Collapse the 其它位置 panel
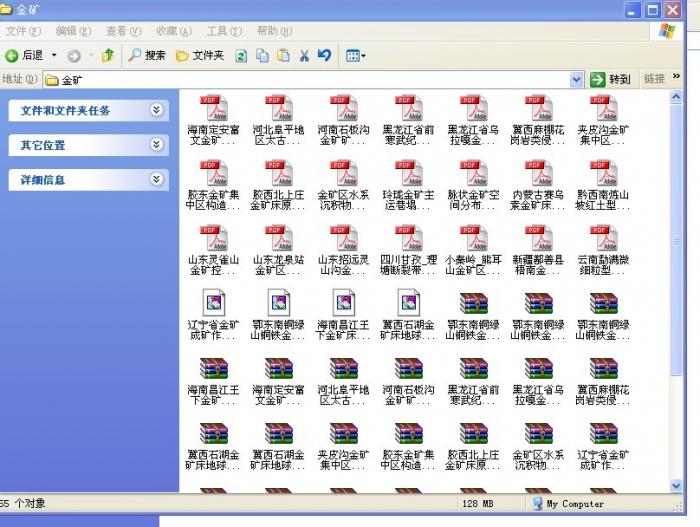Image resolution: width=700 pixels, height=527 pixels. (157, 145)
